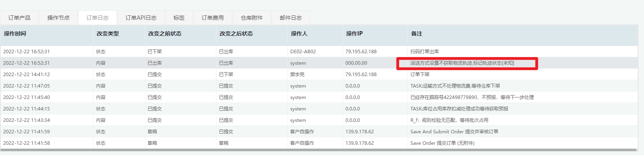Click timestamp 2022-12-22 11:43:34
Viewport: 644px width, 157px height.
[x=26, y=120]
